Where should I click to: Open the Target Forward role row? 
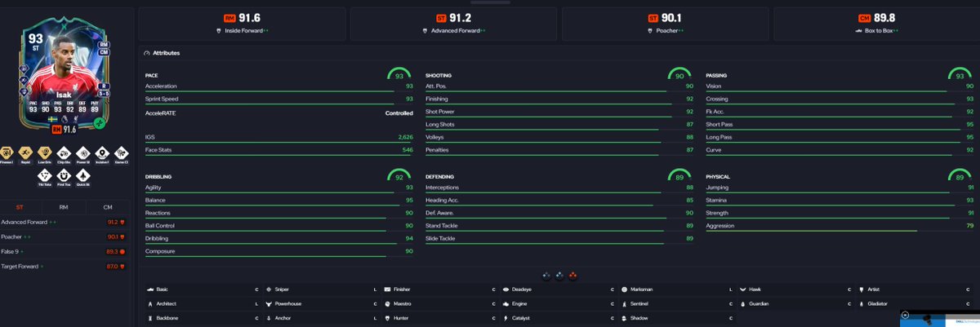point(64,267)
